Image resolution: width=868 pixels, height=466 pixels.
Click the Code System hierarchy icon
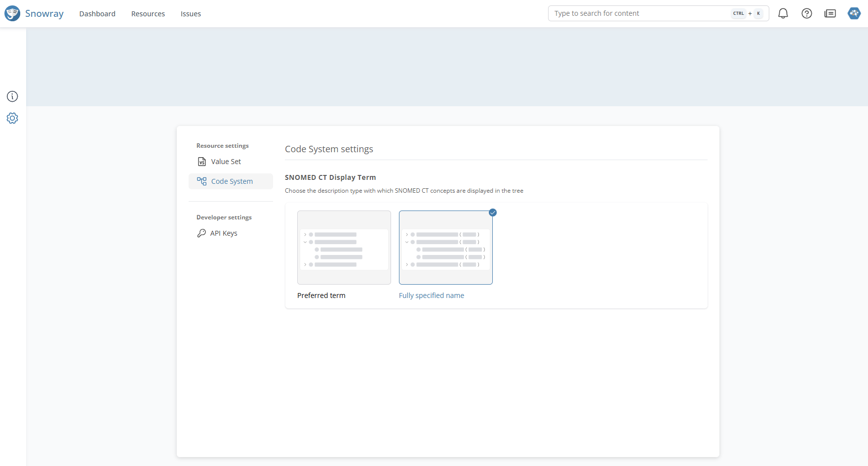tap(201, 181)
